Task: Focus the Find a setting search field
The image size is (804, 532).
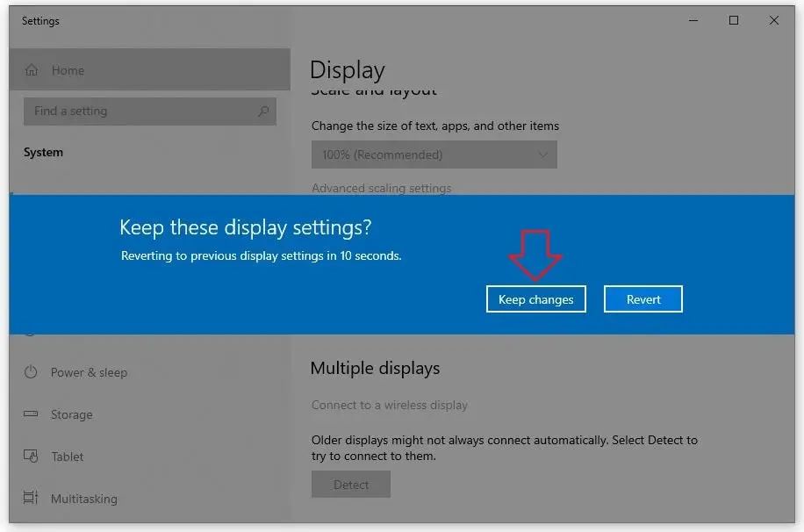Action: click(140, 111)
